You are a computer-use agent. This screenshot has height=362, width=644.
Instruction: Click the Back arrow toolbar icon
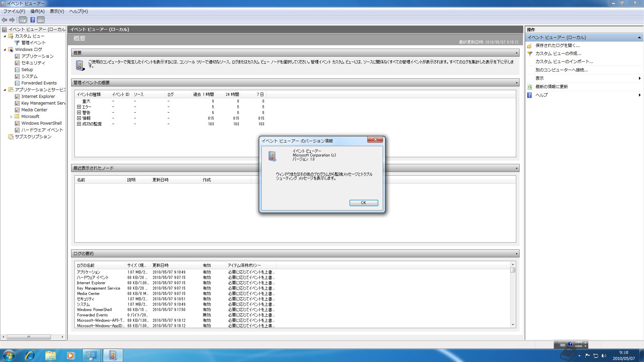[4, 20]
